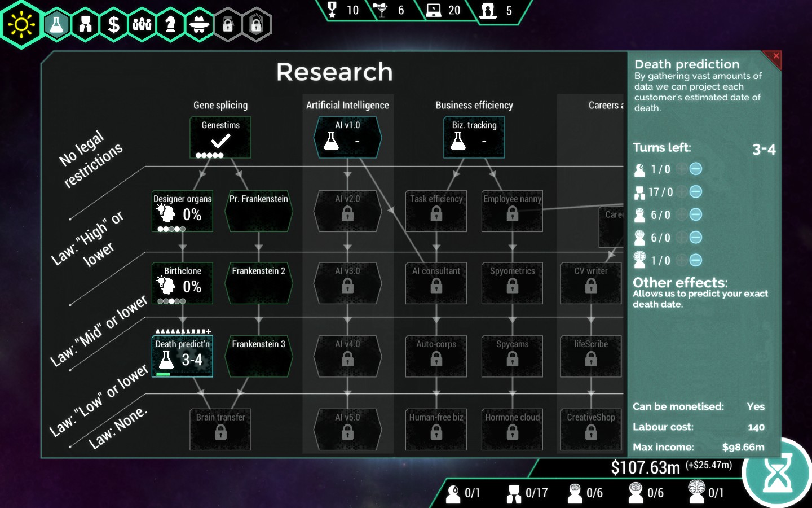Click the suited businessman icon in top bar
The height and width of the screenshot is (508, 812).
click(x=85, y=25)
